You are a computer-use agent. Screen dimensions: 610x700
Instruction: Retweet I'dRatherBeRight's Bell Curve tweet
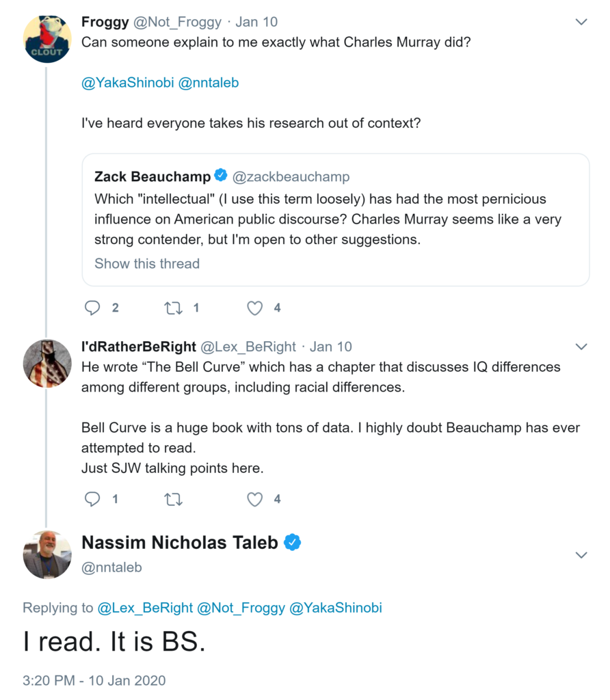point(174,499)
